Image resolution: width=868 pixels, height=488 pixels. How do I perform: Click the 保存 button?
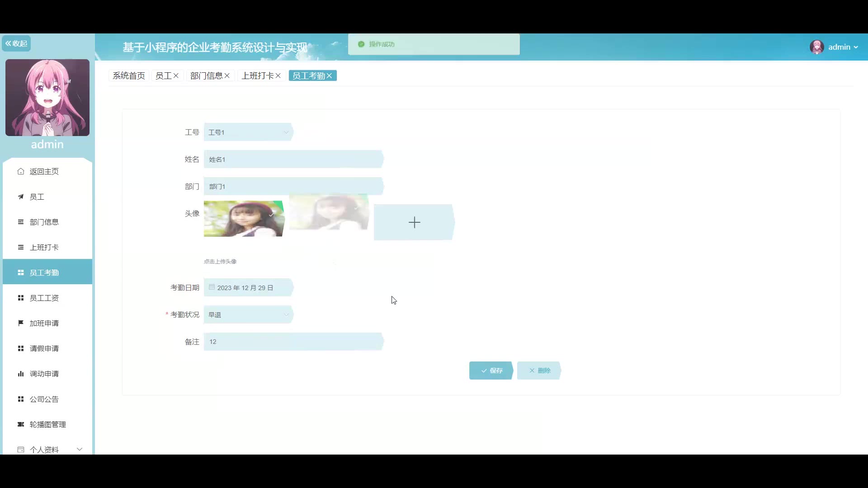click(491, 371)
